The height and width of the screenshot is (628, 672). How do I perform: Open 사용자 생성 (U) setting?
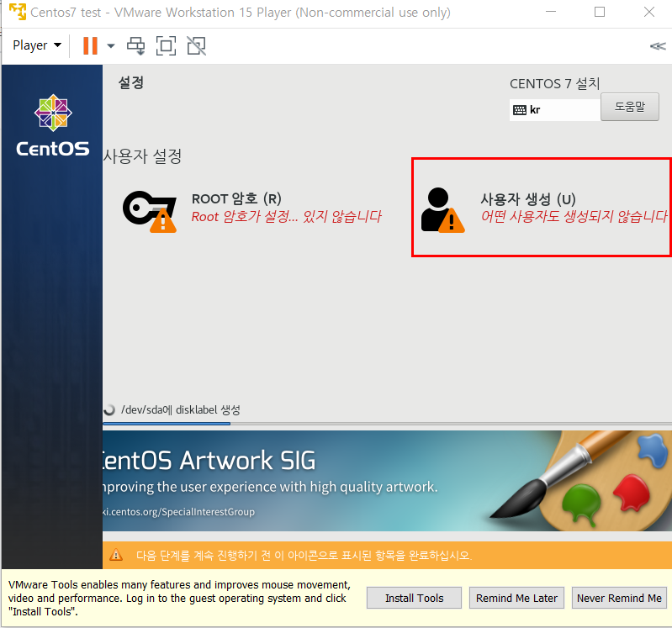542,208
